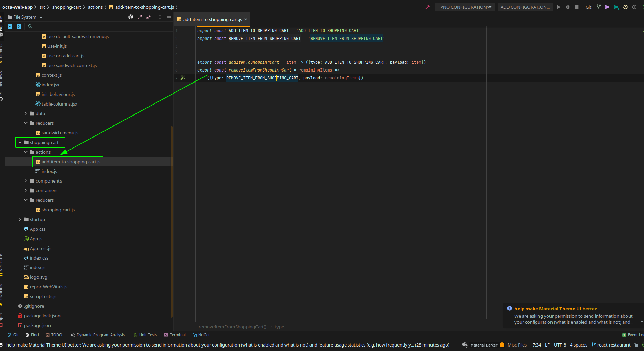Screen dimensions: 644x351
Task: Open the Git tool window
Action: click(x=13, y=335)
